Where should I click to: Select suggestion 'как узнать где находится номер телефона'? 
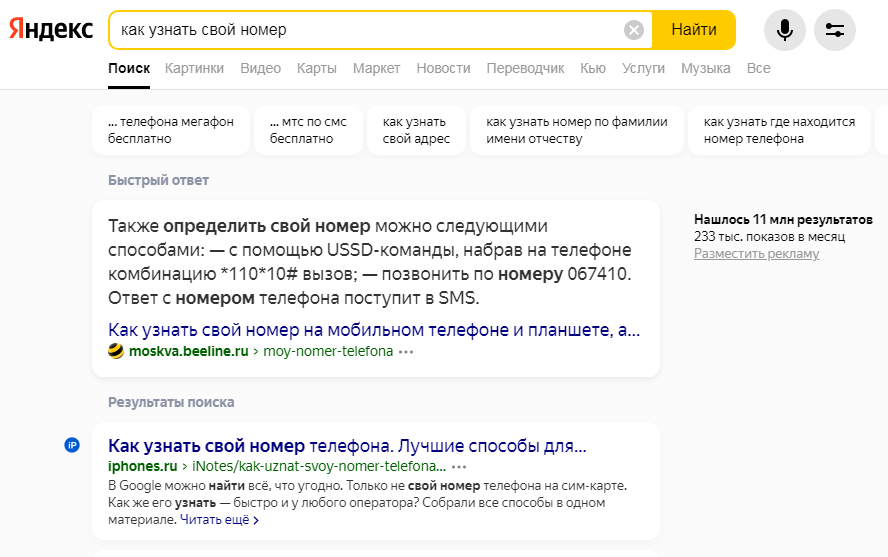(779, 130)
